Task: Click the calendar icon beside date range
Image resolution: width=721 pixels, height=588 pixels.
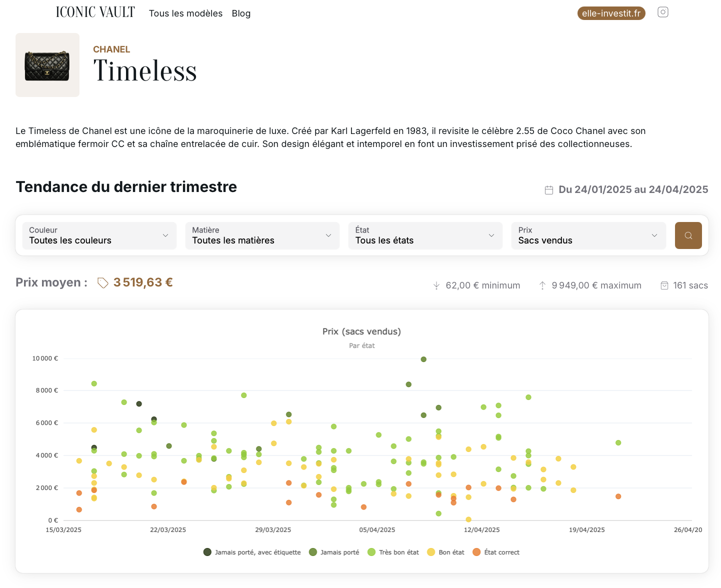Action: pyautogui.click(x=548, y=190)
